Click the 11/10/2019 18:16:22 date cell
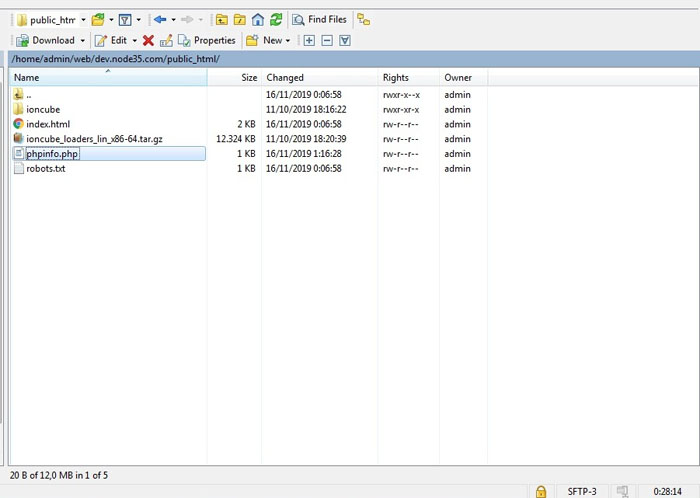700x498 pixels. [306, 110]
